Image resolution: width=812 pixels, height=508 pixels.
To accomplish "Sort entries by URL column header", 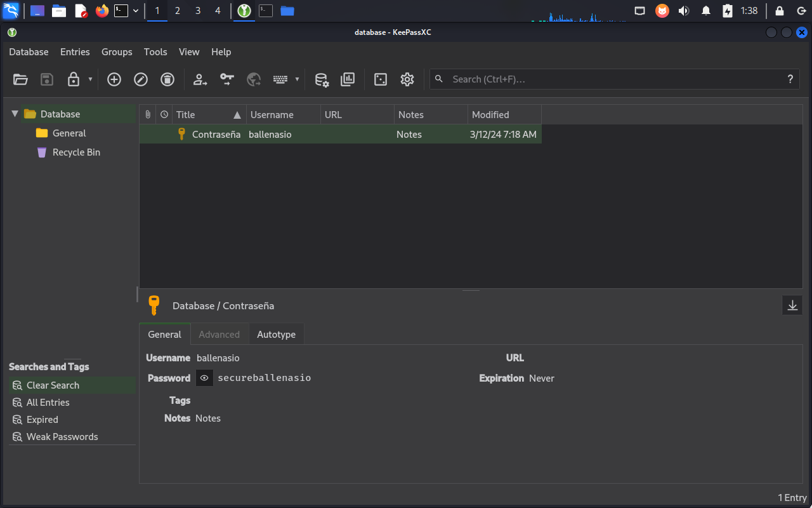I will [357, 115].
